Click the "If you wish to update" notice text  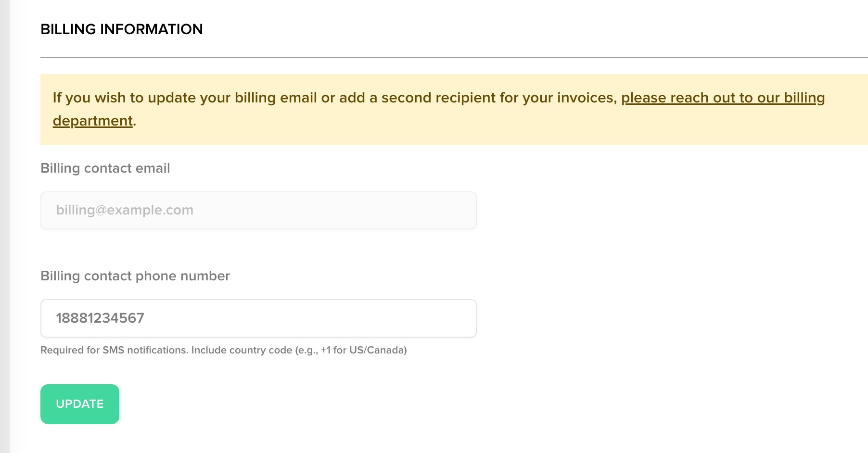point(120,98)
